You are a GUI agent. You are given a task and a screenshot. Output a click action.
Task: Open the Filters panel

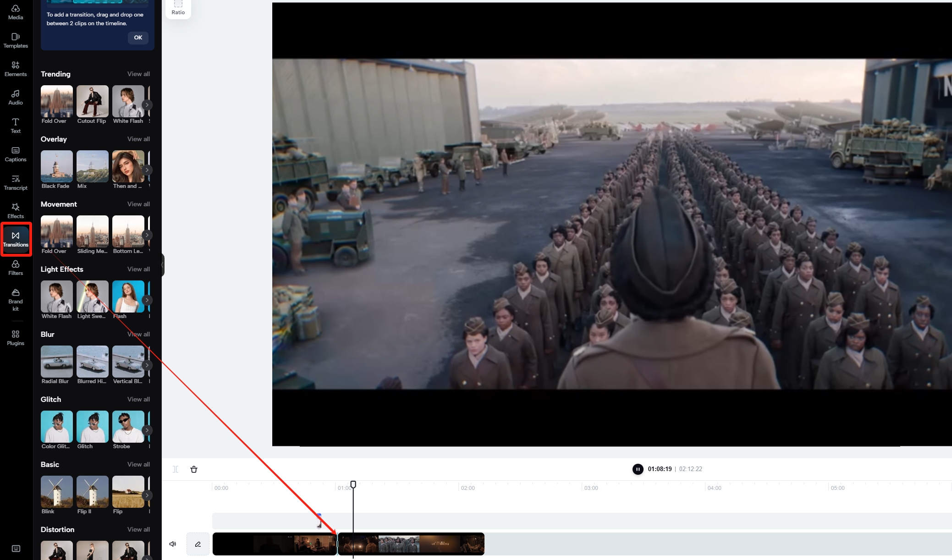tap(16, 268)
